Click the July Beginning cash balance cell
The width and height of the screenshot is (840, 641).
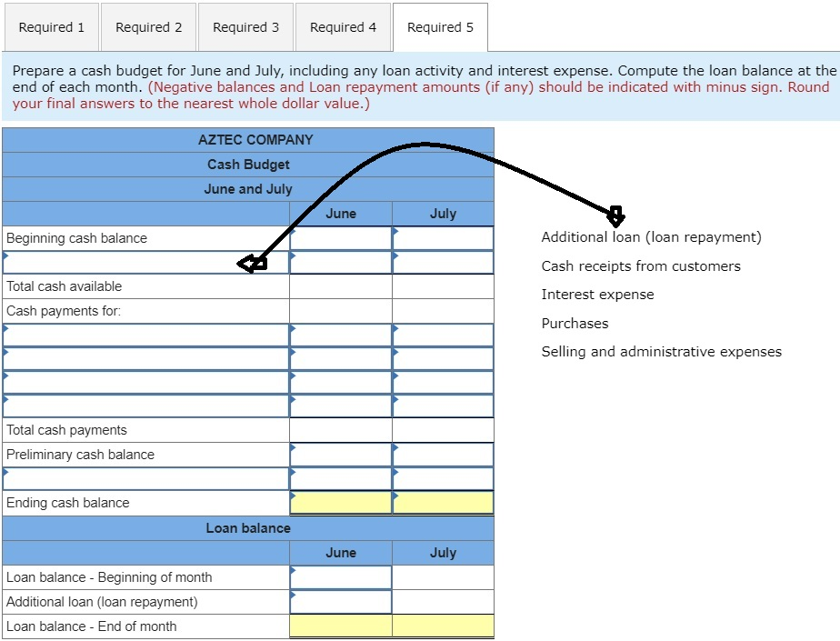(443, 238)
